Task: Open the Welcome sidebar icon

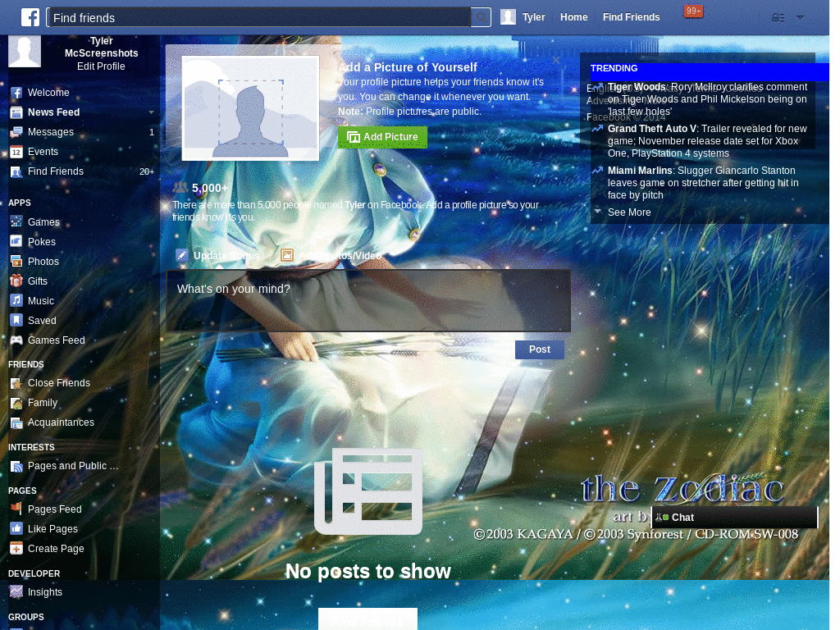Action: (16, 93)
